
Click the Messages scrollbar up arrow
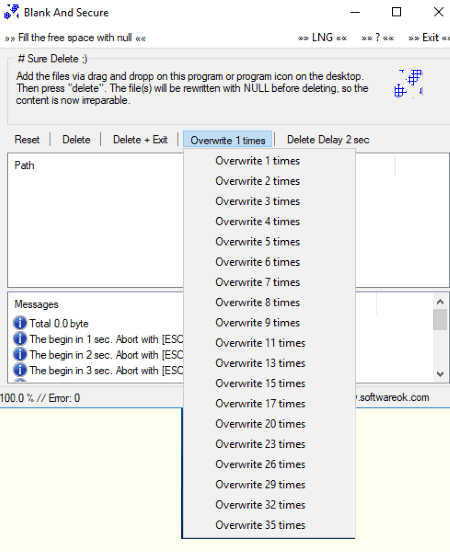coord(440,302)
